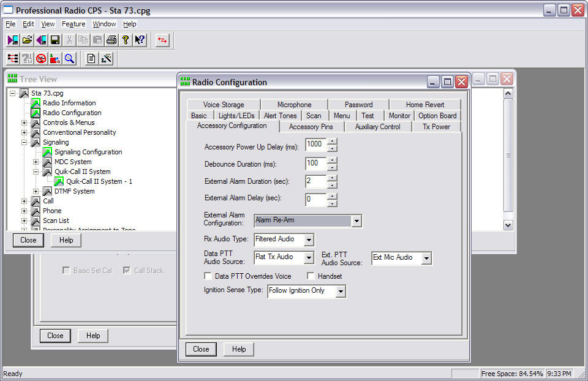
Task: Click the Save floppy disk icon
Action: tap(55, 40)
